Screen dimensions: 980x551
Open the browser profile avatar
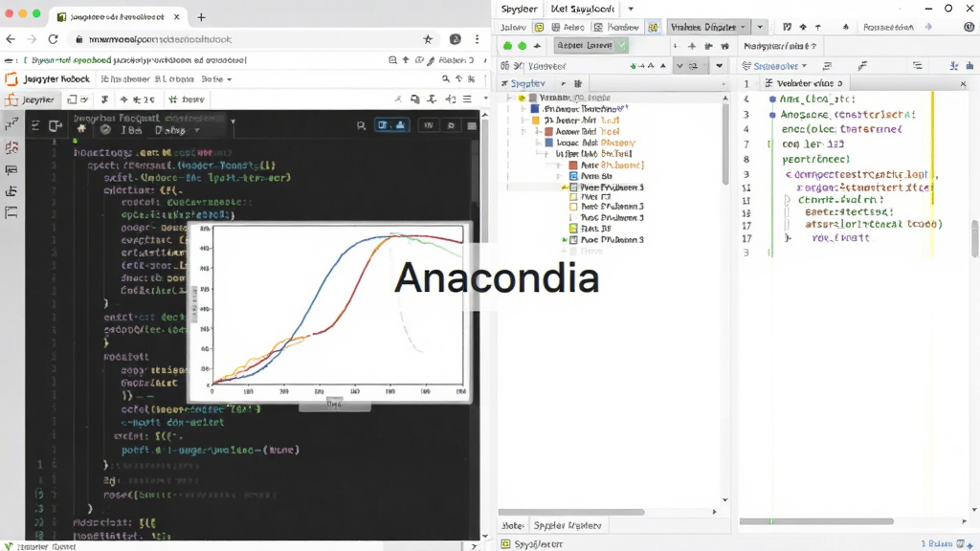[455, 39]
